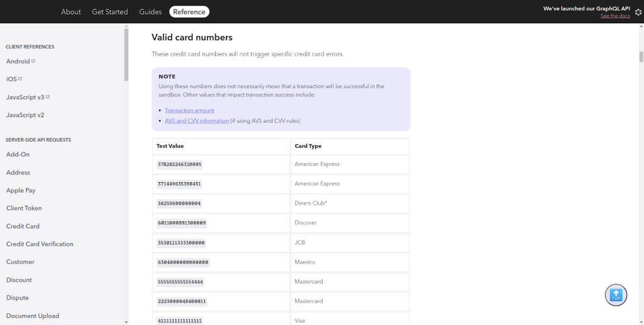Click the back-to-top arrow button

[616, 295]
